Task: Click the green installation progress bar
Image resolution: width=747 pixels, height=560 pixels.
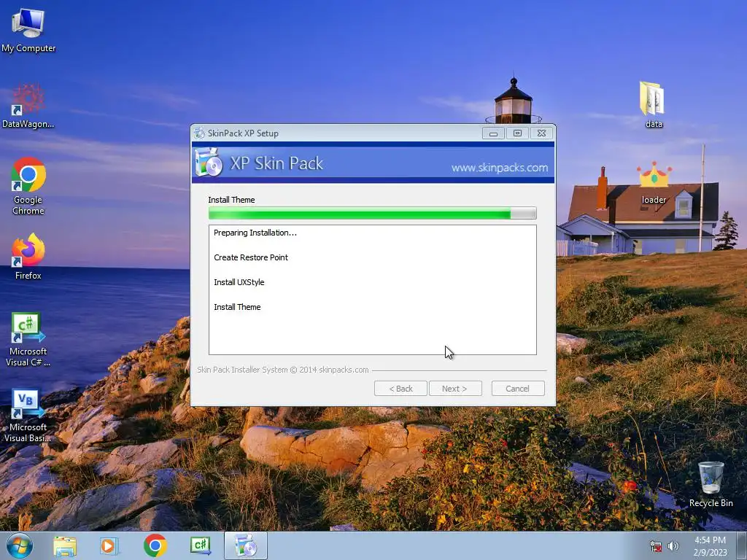Action: point(373,214)
